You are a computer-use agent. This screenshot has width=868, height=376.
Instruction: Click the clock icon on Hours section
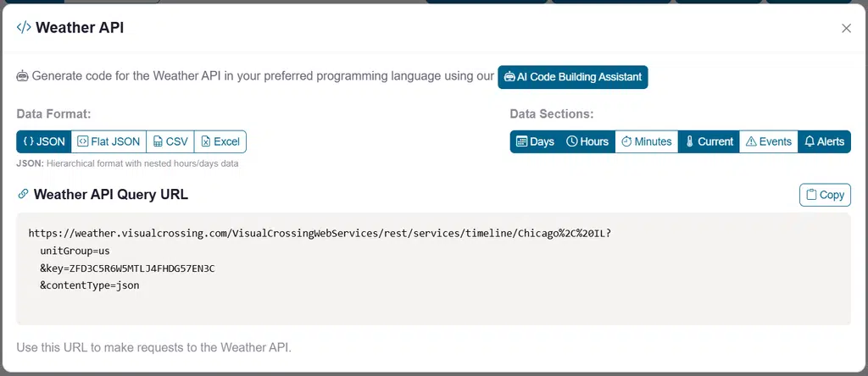[x=572, y=141]
